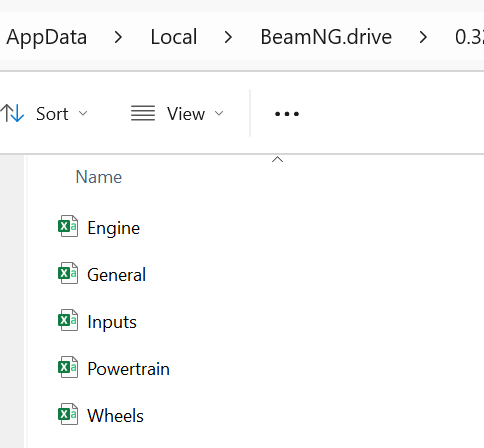
Task: Click the Excel icon beside Wheels
Action: (68, 414)
